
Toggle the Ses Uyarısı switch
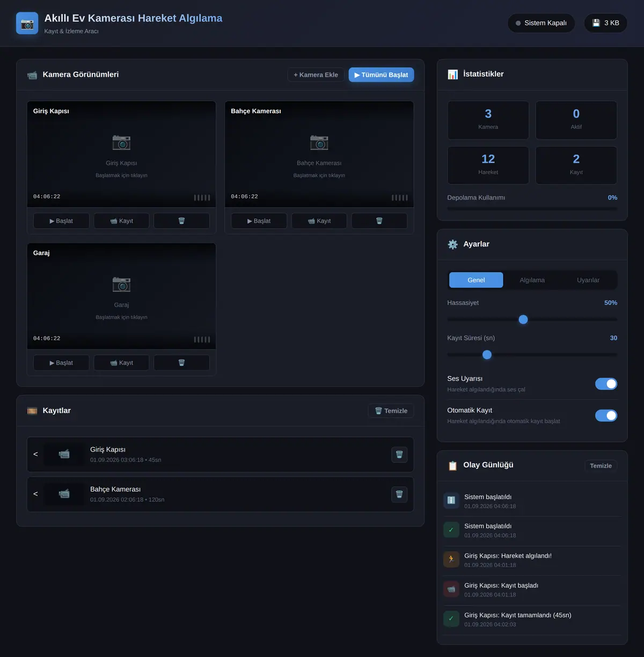coord(606,384)
